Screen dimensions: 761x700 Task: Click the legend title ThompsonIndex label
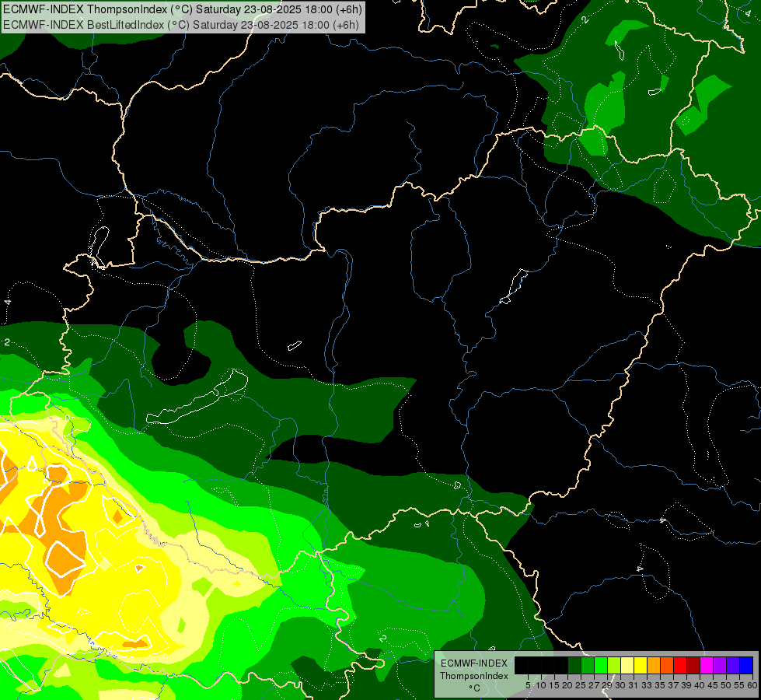(x=474, y=676)
